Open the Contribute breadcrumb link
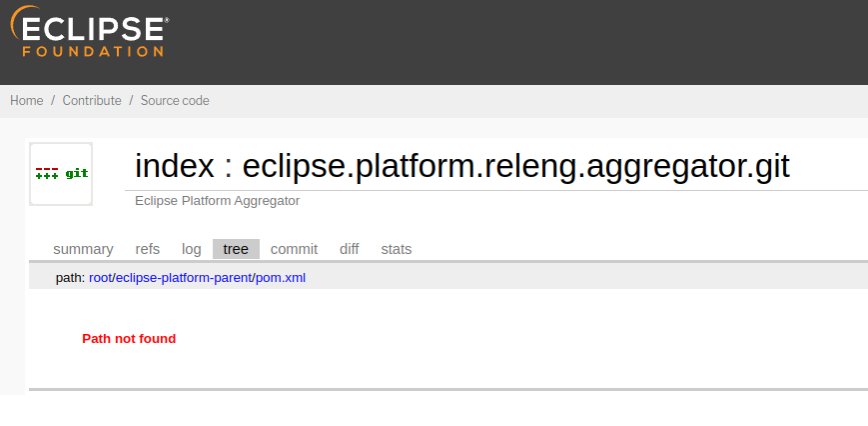The height and width of the screenshot is (426, 868). tap(92, 101)
